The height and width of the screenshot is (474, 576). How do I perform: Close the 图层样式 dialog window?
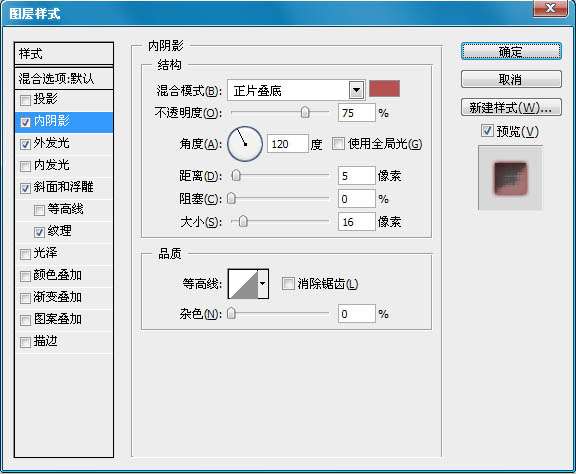click(x=550, y=8)
